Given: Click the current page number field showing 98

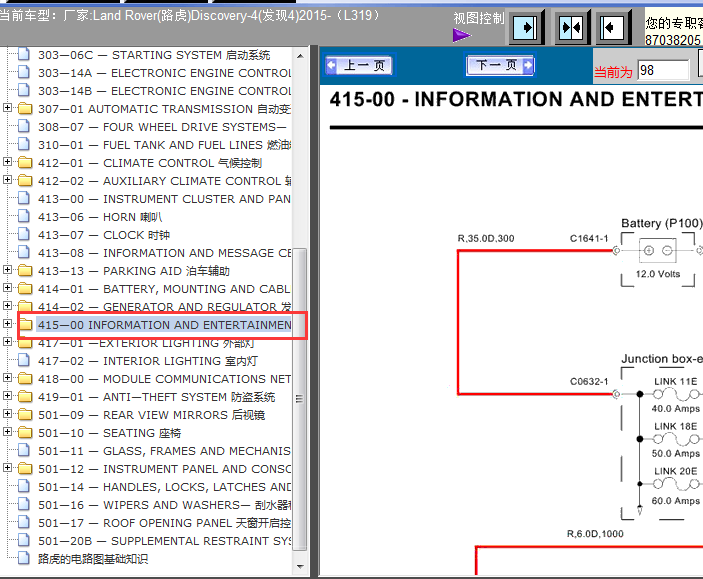Looking at the screenshot, I should tap(663, 70).
